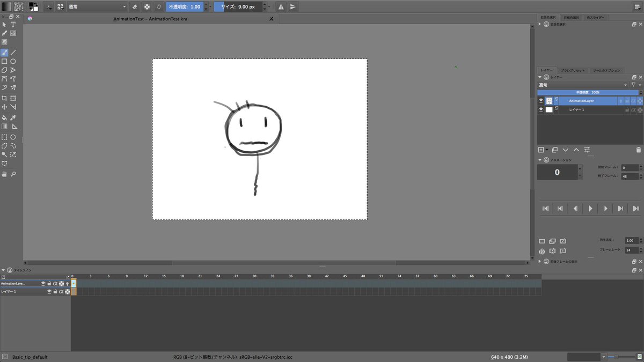644x362 pixels.
Task: Switch to the ツールのオプション tab
Action: [606, 70]
